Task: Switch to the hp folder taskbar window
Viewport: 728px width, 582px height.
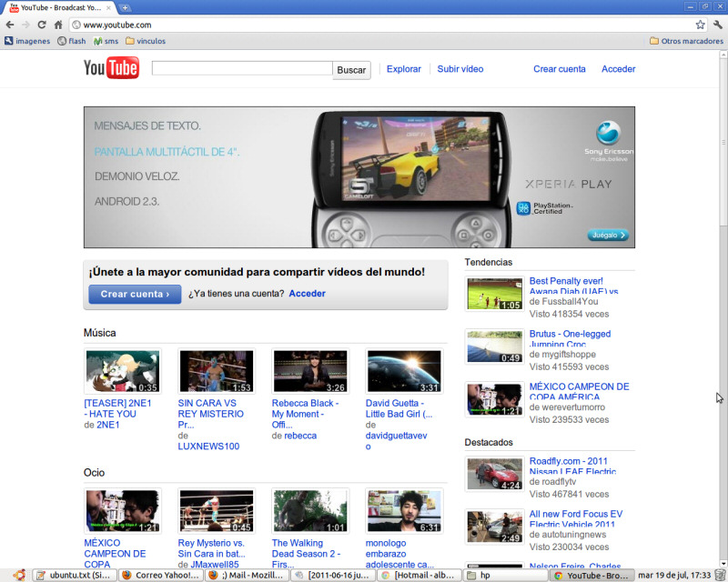Action: 506,576
